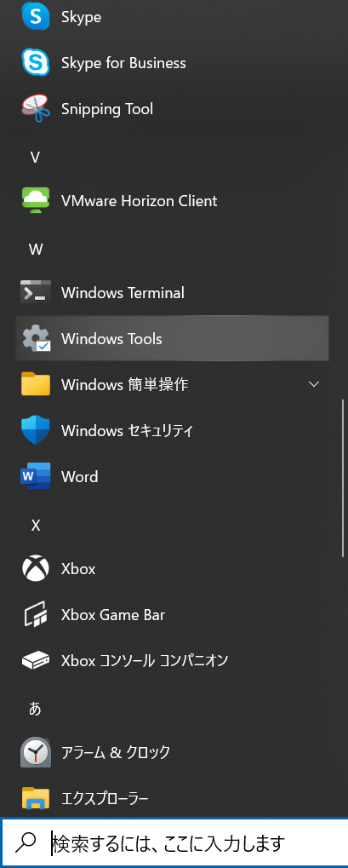Click the search magnifier icon

point(25,842)
